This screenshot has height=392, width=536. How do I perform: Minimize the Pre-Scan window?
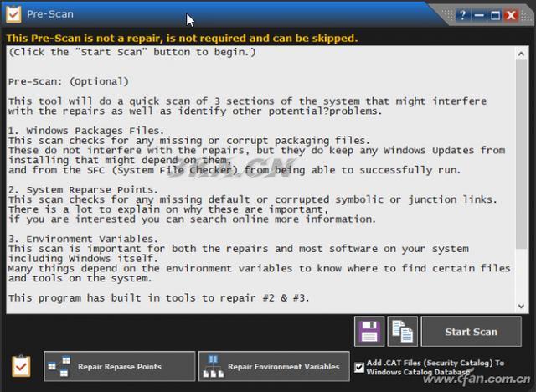coord(479,15)
